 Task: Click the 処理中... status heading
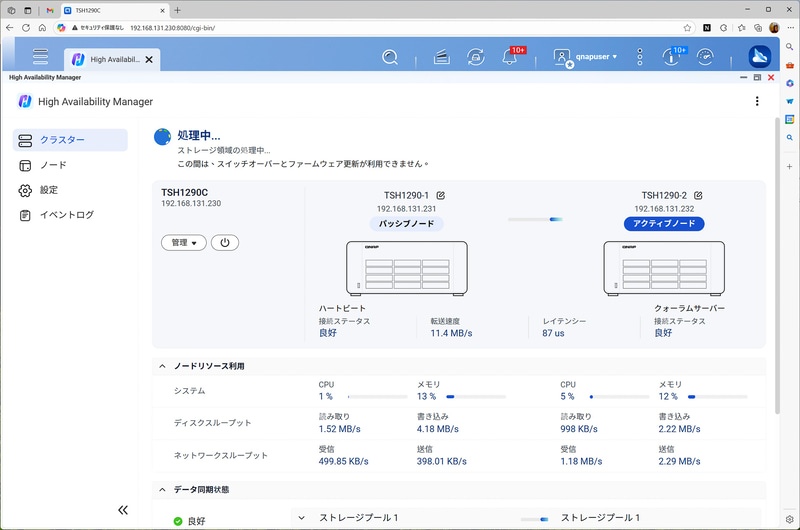[x=199, y=135]
